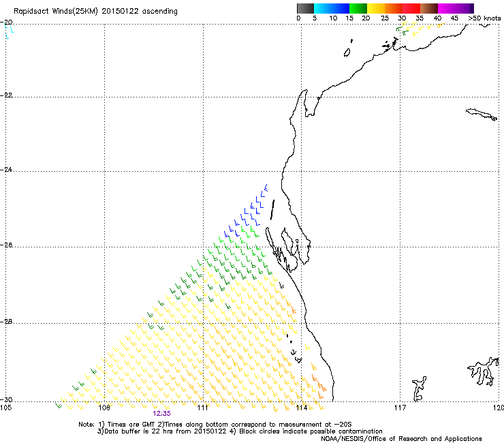Click the NOAA/NESDIS credit line

point(401,439)
